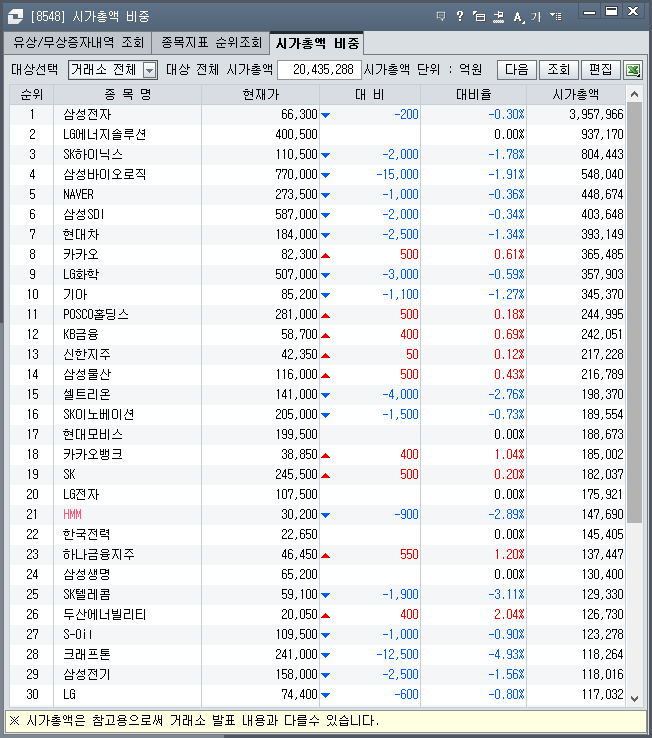Select 크래프톤 in the list
The image size is (652, 738).
pyautogui.click(x=87, y=655)
